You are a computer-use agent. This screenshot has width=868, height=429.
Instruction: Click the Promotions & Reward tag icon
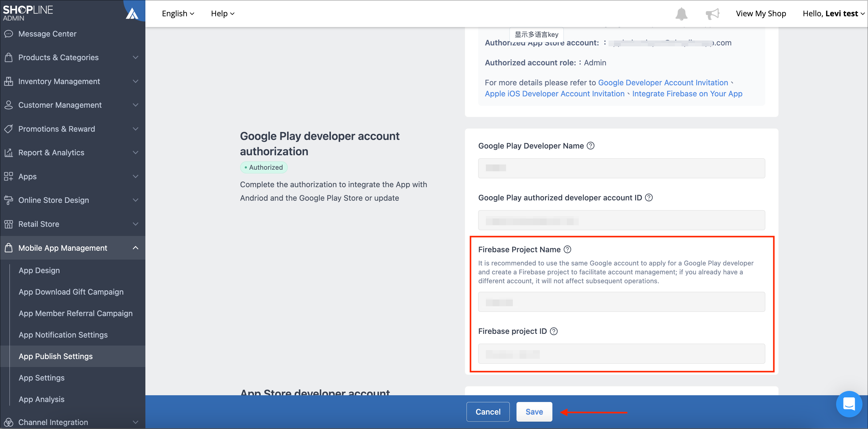(x=9, y=129)
